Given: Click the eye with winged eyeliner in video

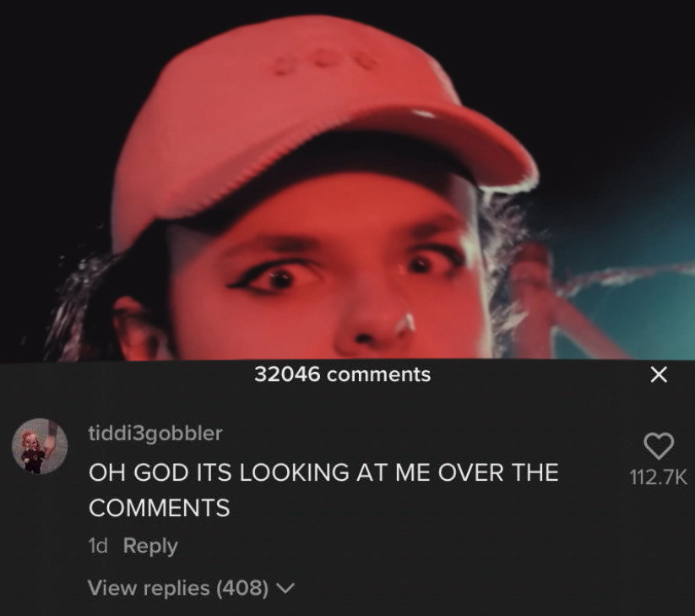Looking at the screenshot, I should (x=273, y=278).
